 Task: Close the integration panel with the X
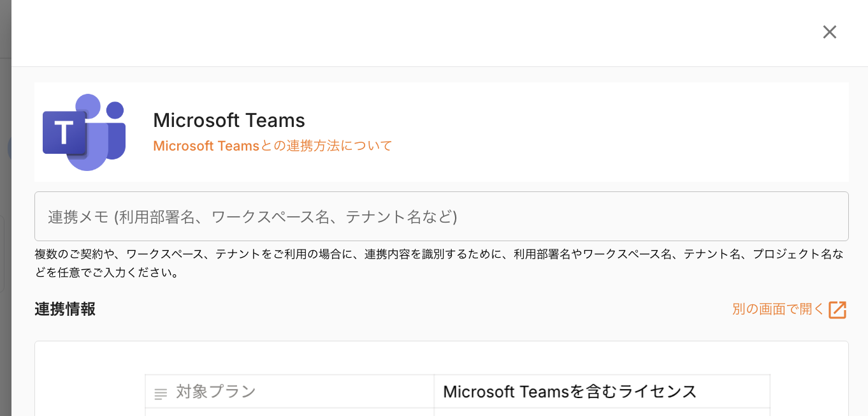pos(829,32)
